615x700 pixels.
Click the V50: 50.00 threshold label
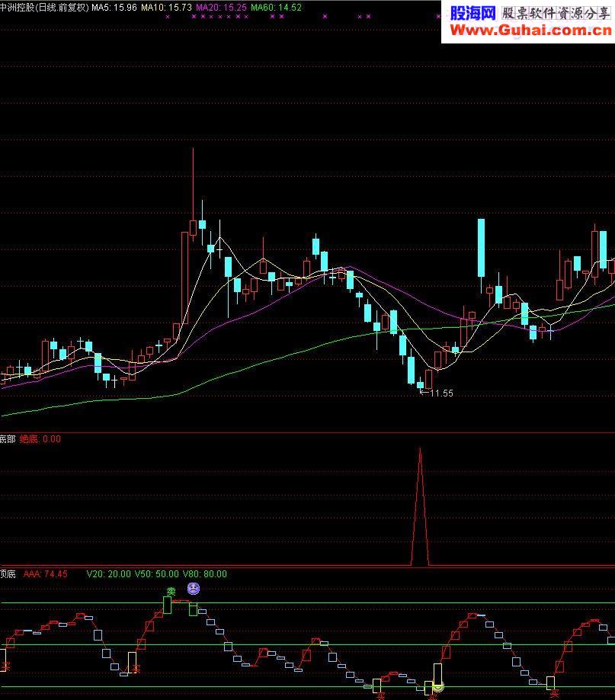tap(157, 574)
